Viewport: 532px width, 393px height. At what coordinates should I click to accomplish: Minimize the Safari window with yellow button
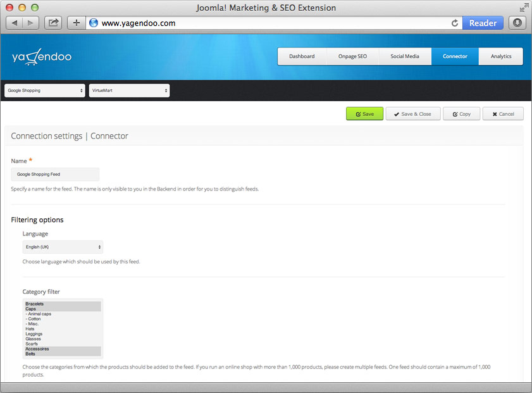(22, 8)
